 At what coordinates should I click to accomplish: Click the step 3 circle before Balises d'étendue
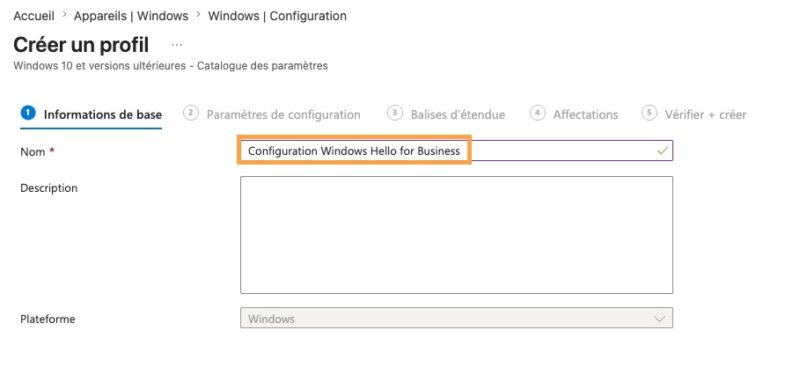tap(395, 113)
